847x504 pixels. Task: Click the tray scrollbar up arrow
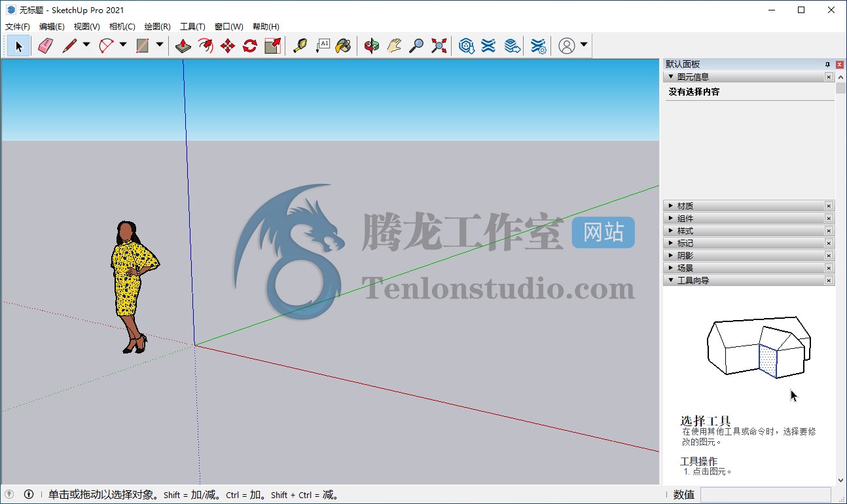(x=840, y=77)
